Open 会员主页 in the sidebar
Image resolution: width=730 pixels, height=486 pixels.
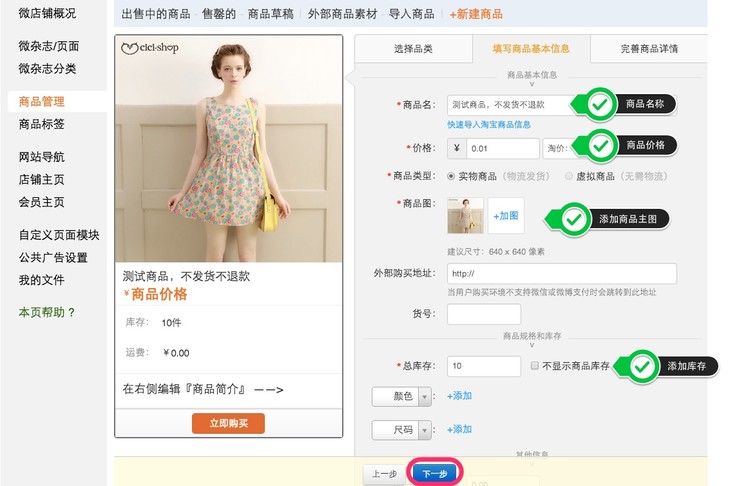pos(41,202)
